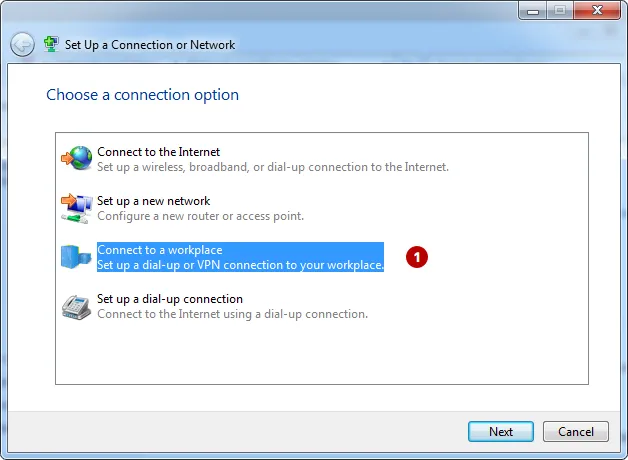Select Set up a new network option
The width and height of the screenshot is (628, 460).
[x=183, y=208]
